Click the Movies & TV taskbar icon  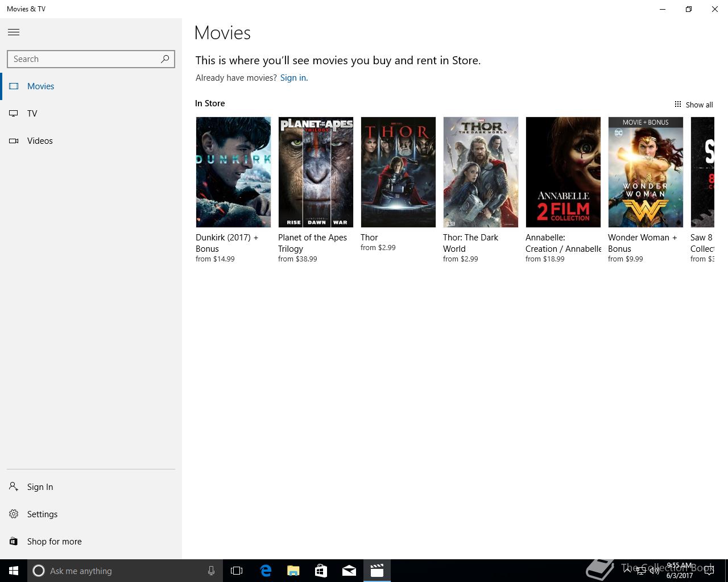377,571
